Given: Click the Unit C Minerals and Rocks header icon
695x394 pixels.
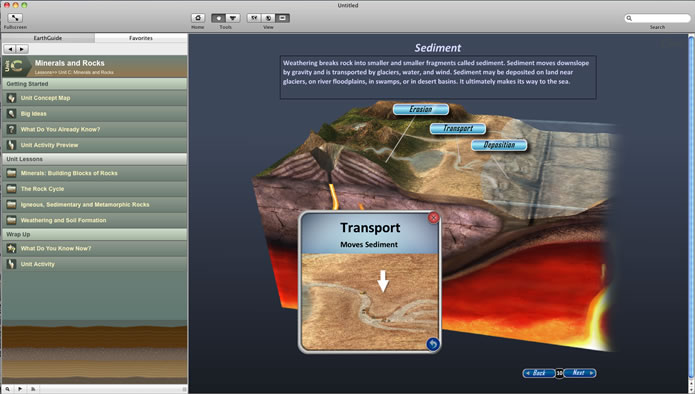Looking at the screenshot, I should tap(16, 66).
